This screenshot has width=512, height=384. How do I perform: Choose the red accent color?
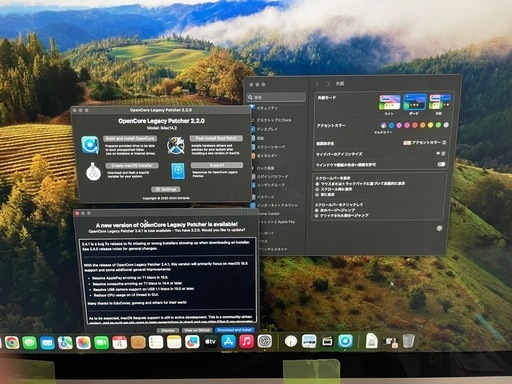point(415,125)
